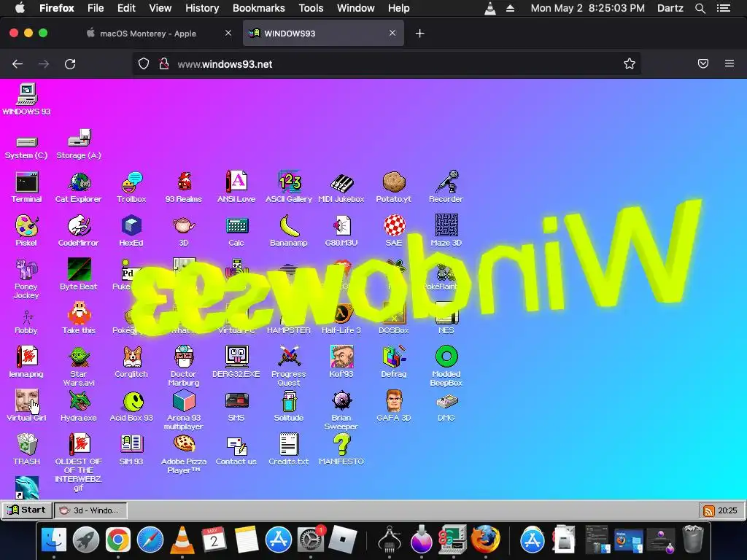Open Adobe Pizza Player
This screenshot has height=560, width=747.
(x=184, y=445)
